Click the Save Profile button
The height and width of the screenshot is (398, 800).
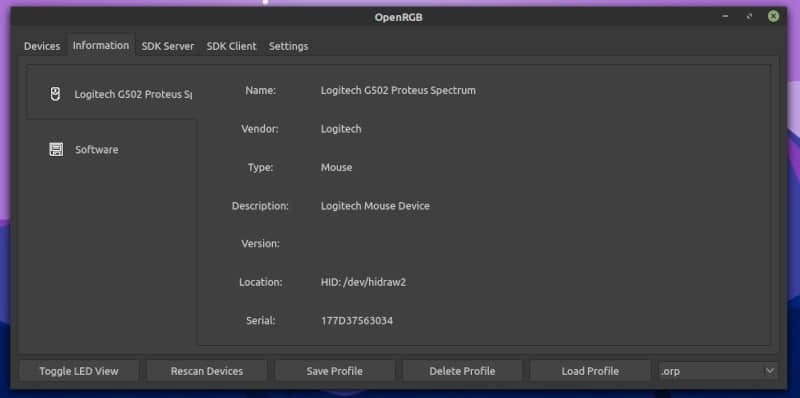[335, 371]
